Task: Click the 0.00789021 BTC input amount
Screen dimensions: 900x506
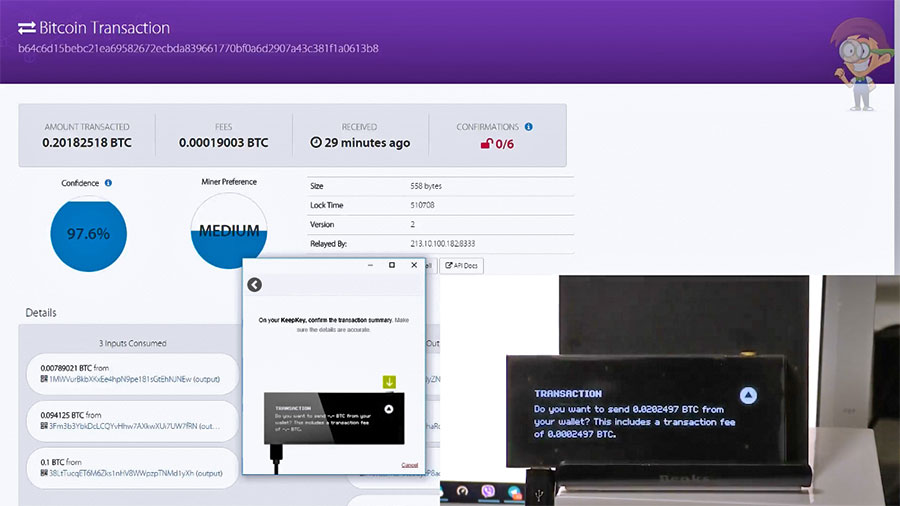Action: coord(66,368)
